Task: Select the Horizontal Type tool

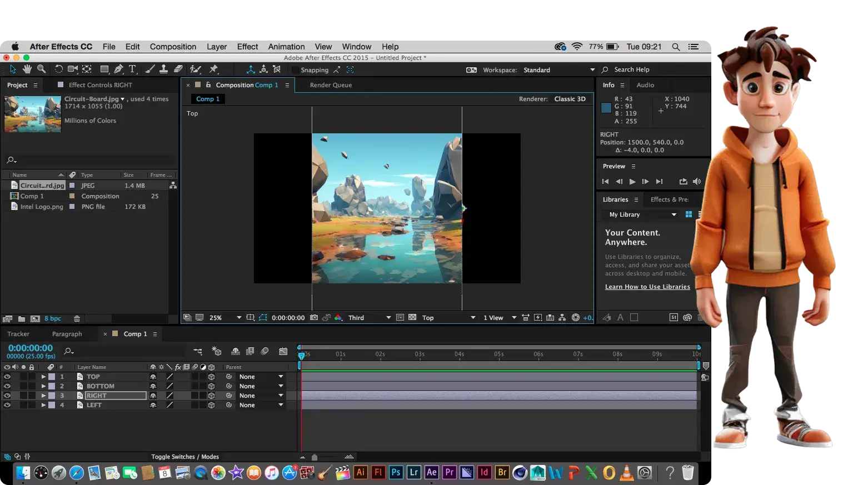Action: pyautogui.click(x=132, y=69)
